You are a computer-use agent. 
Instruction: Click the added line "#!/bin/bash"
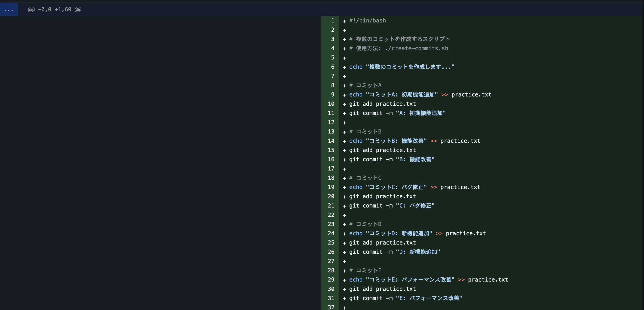[x=367, y=21]
